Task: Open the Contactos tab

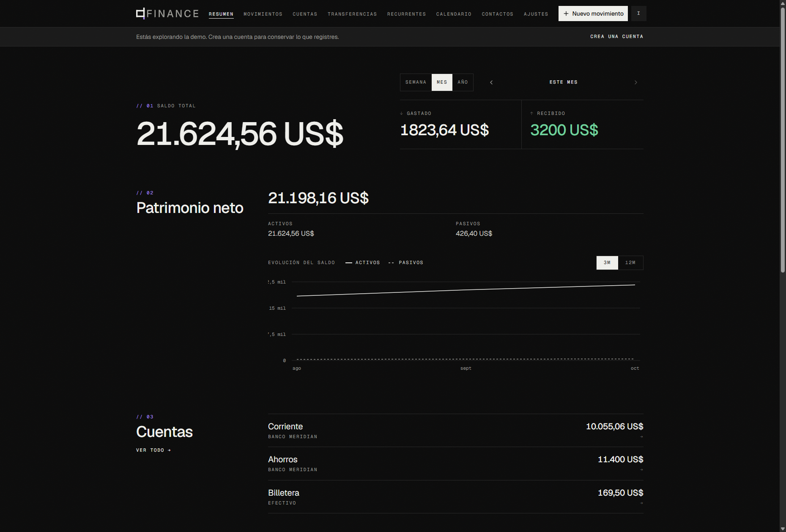Action: (498, 14)
